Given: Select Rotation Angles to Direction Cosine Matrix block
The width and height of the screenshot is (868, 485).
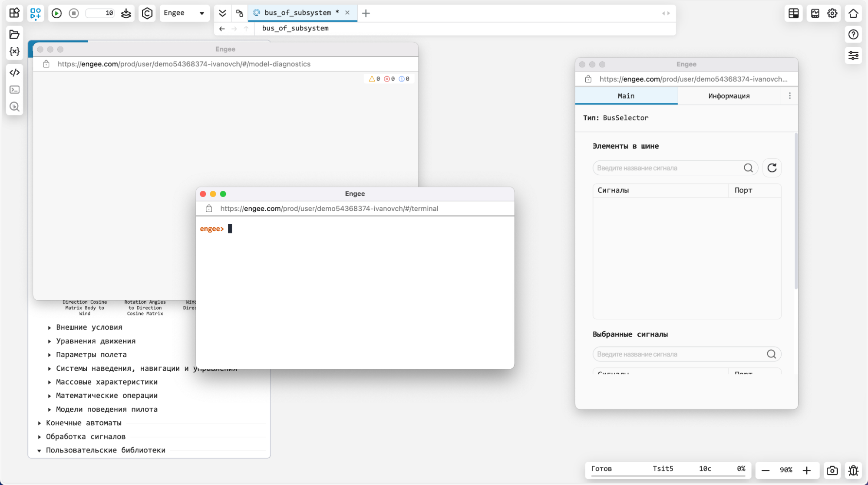Looking at the screenshot, I should pyautogui.click(x=145, y=308).
